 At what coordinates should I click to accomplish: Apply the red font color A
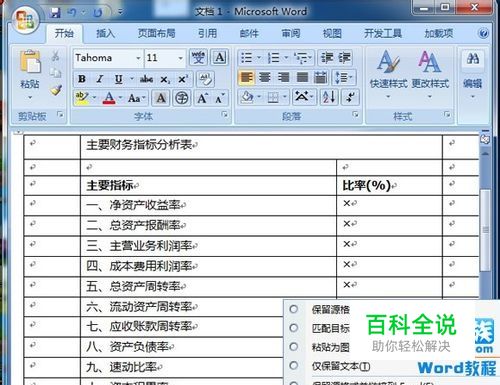(109, 98)
